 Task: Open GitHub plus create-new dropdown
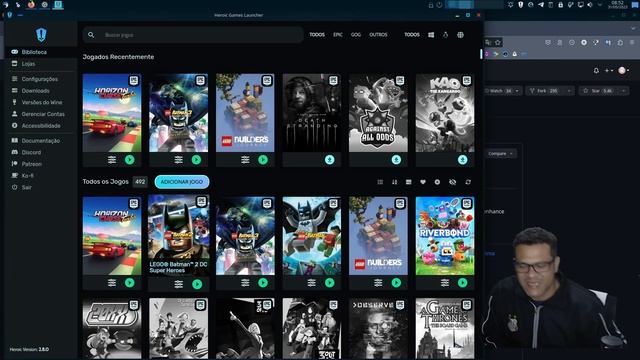tap(609, 71)
